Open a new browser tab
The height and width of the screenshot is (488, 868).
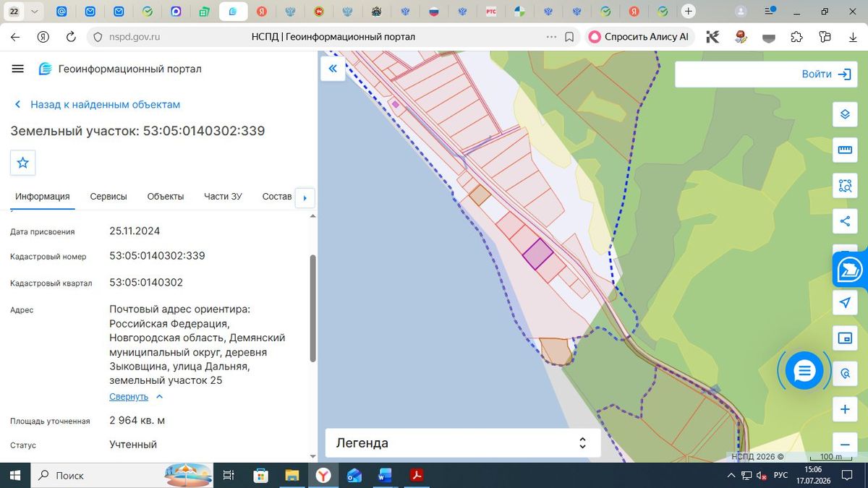pyautogui.click(x=689, y=12)
